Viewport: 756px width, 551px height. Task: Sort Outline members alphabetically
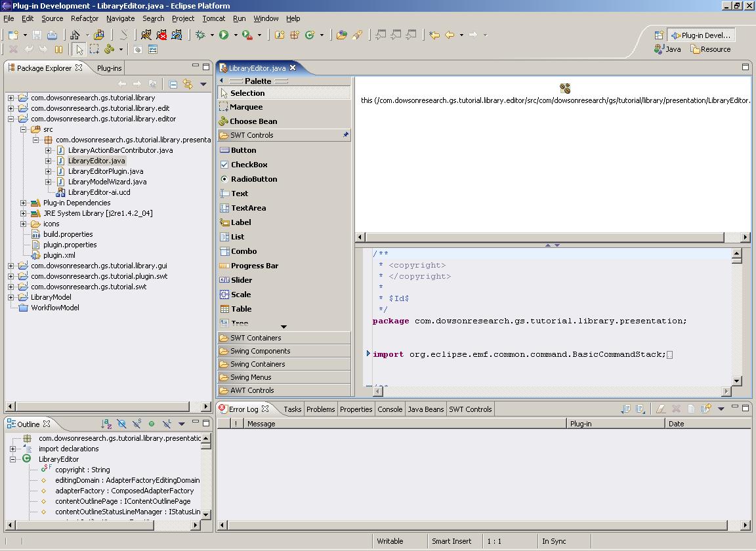pyautogui.click(x=106, y=424)
